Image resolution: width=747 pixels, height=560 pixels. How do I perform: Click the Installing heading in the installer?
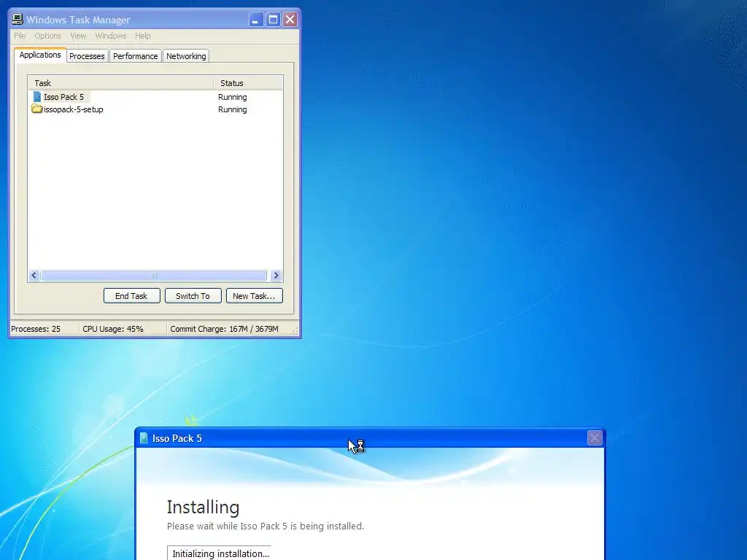[x=203, y=507]
